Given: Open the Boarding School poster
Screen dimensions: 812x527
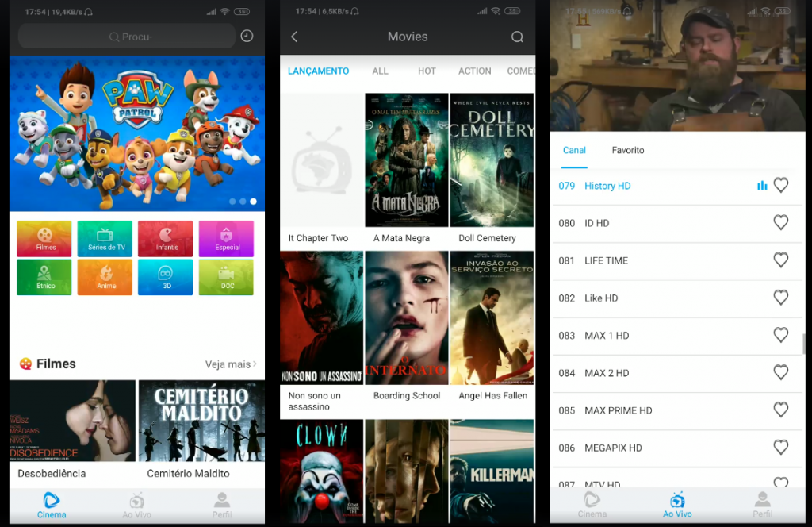Looking at the screenshot, I should pos(407,317).
